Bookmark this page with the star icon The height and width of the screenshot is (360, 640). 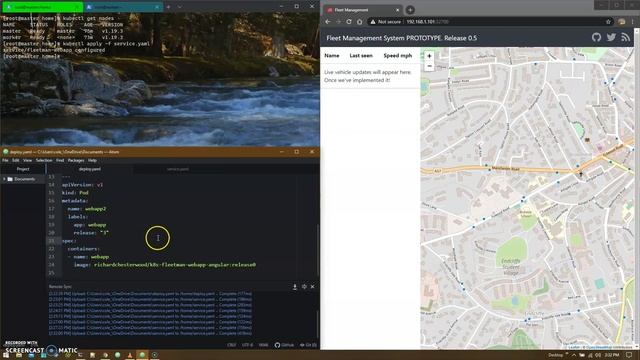pyautogui.click(x=608, y=22)
